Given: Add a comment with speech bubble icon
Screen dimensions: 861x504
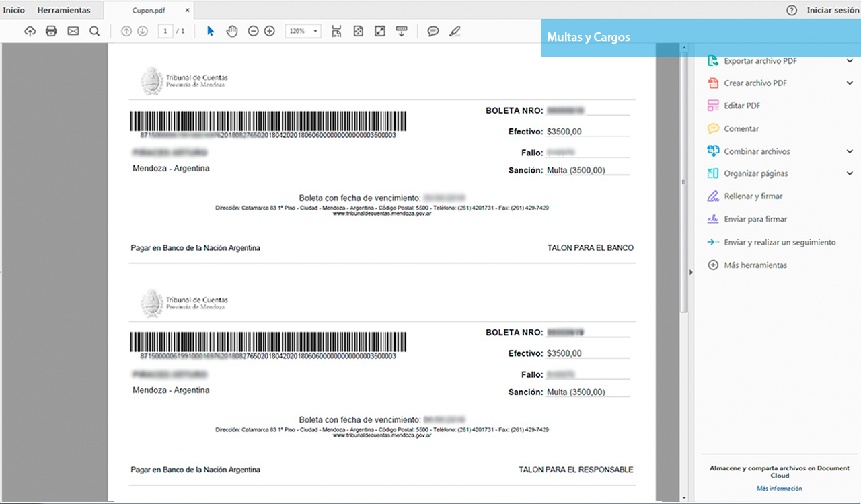Looking at the screenshot, I should [x=433, y=31].
